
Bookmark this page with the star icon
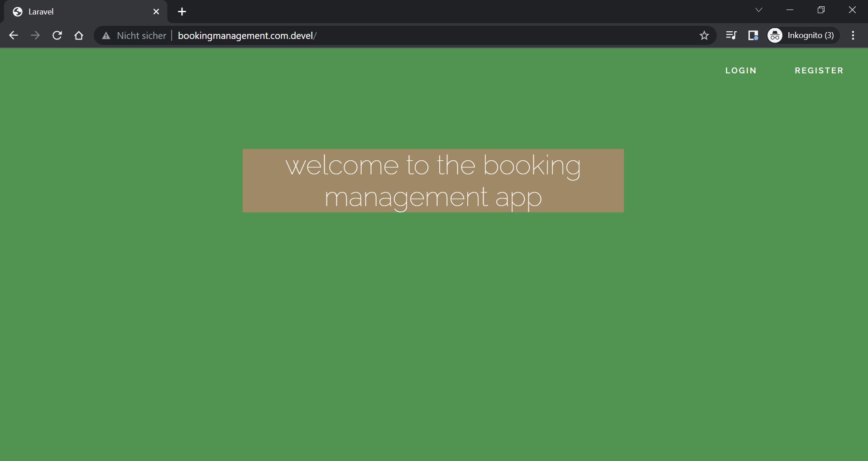[x=704, y=35]
